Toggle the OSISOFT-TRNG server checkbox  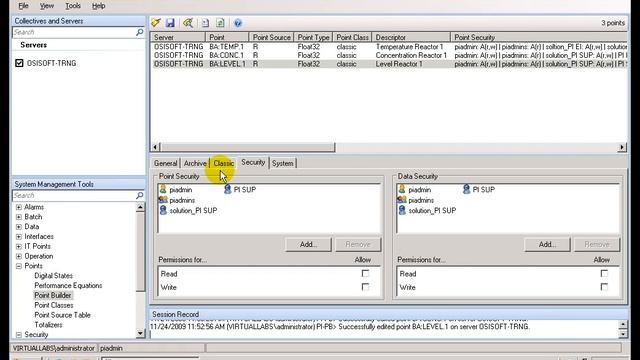click(19, 63)
